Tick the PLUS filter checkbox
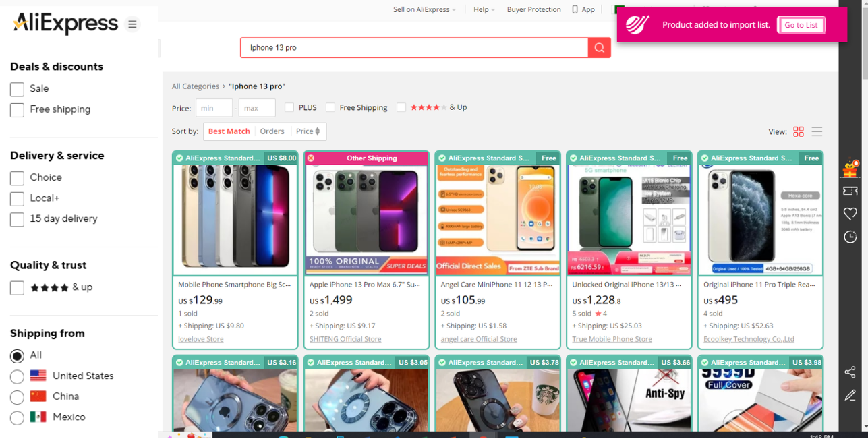This screenshot has height=445, width=868. 289,107
